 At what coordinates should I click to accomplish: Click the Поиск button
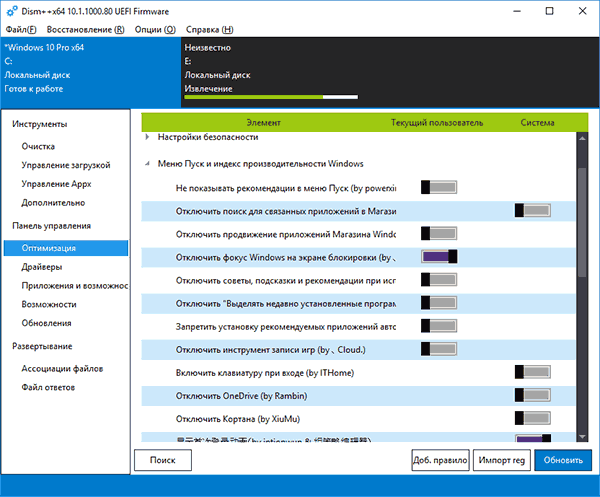163,460
